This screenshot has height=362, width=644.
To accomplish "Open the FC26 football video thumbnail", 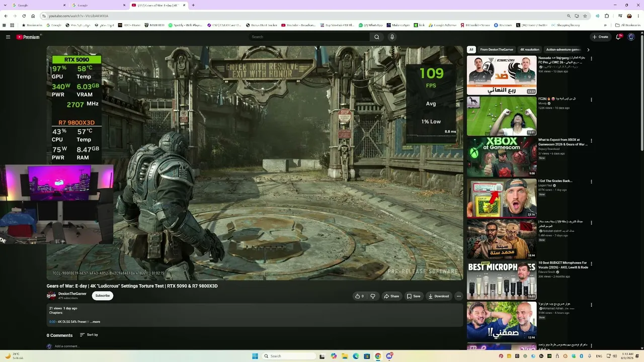I will [x=502, y=116].
